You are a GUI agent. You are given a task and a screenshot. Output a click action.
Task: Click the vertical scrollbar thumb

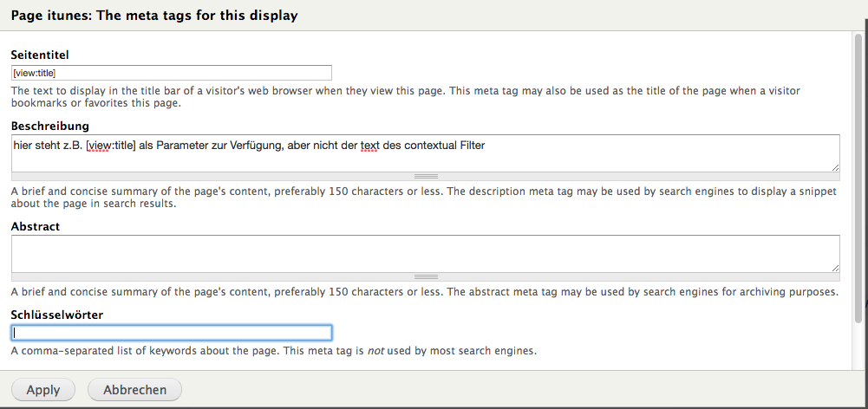pos(858,173)
